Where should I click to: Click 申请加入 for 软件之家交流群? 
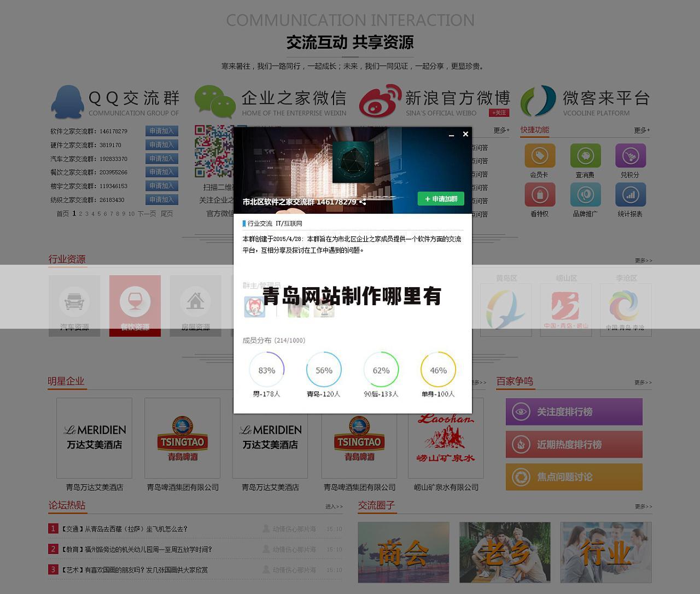click(x=161, y=131)
